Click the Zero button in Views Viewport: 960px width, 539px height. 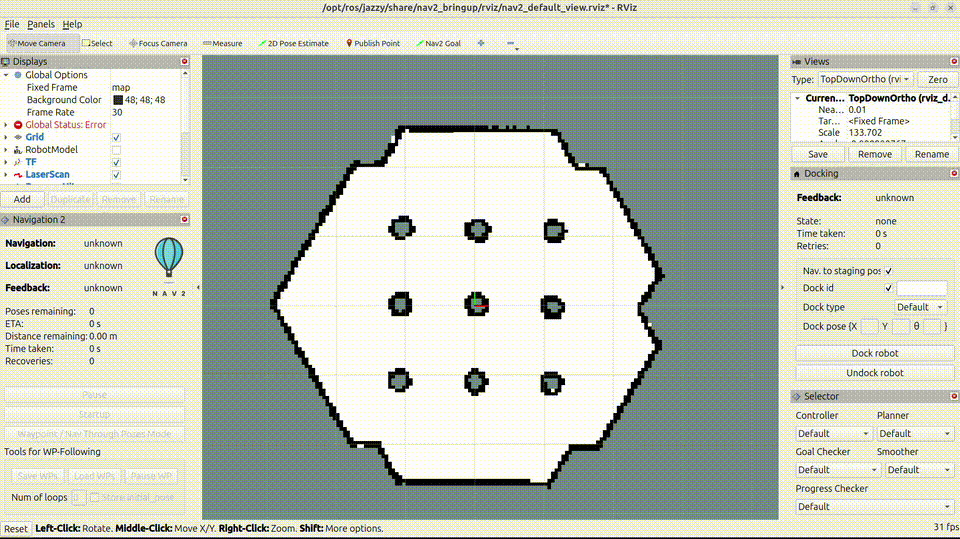(x=937, y=79)
